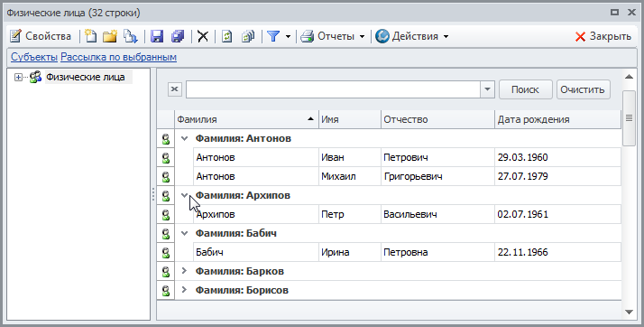The height and width of the screenshot is (327, 644).
Task: Click the Поиск search button
Action: click(x=525, y=89)
